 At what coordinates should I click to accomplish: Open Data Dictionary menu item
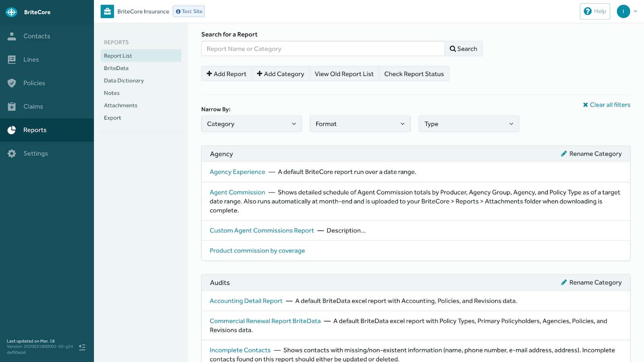click(x=124, y=80)
